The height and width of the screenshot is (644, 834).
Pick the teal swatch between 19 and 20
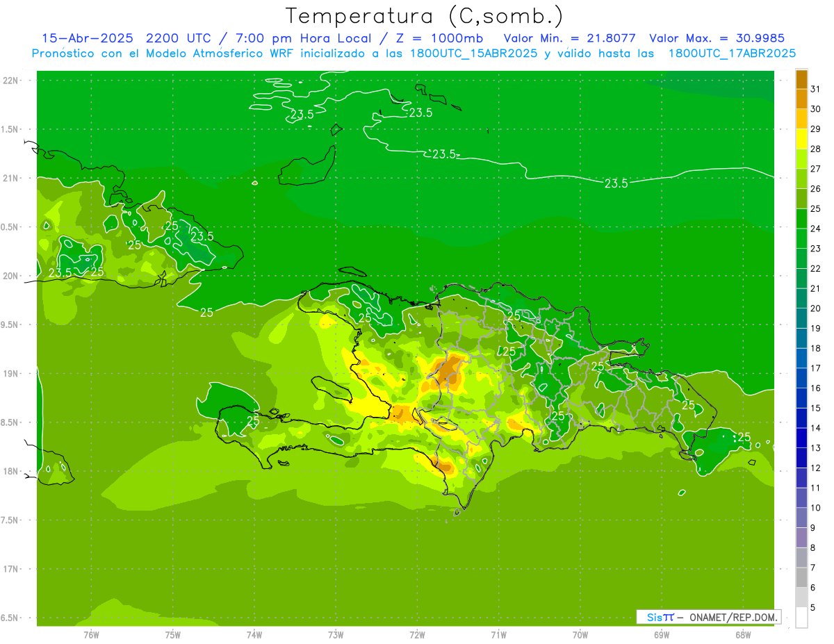tap(801, 317)
